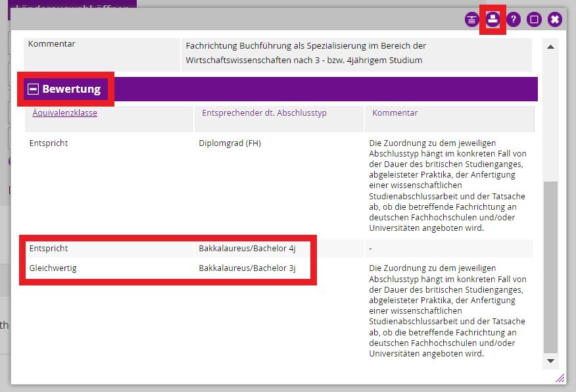Click the 'Bakkalaureus/Bachelor 4j' cell
The height and width of the screenshot is (392, 576).
(247, 249)
